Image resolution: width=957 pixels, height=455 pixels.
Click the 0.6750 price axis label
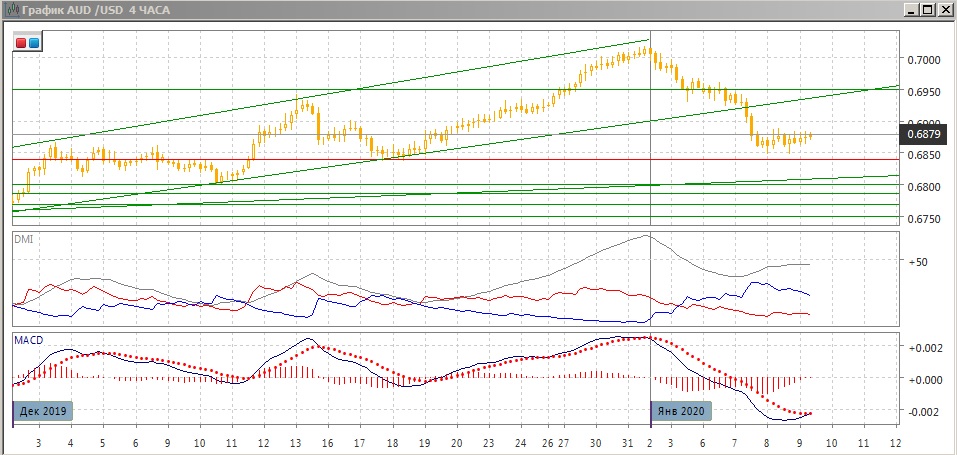tap(924, 220)
